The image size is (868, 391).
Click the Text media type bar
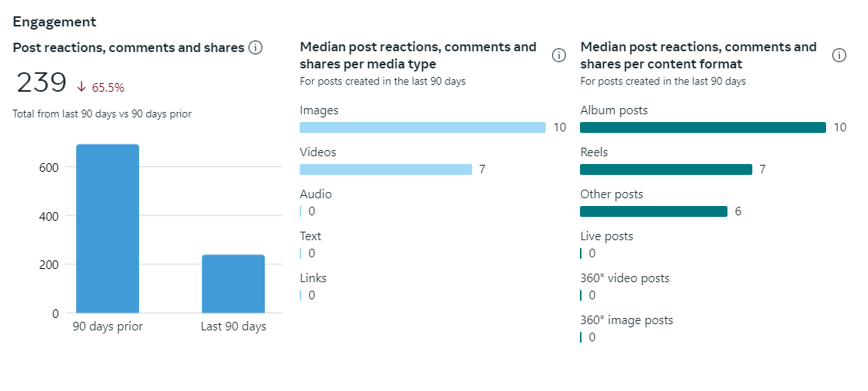[x=300, y=253]
